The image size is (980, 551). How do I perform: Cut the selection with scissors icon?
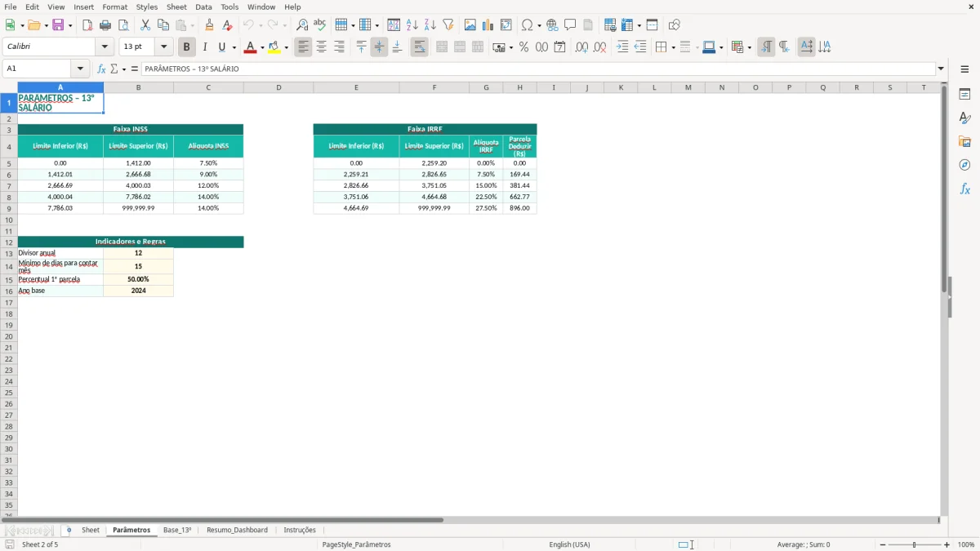[x=145, y=25]
